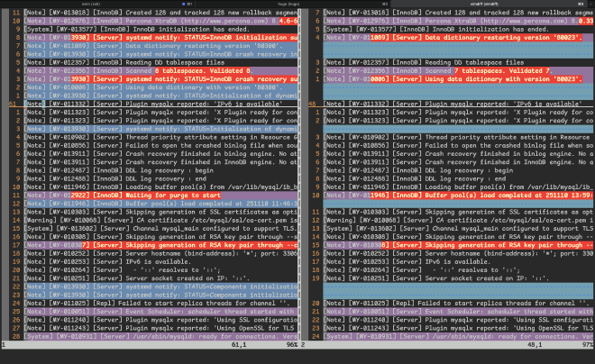
Task: Click left status bar position '61,1'
Action: 239,345
